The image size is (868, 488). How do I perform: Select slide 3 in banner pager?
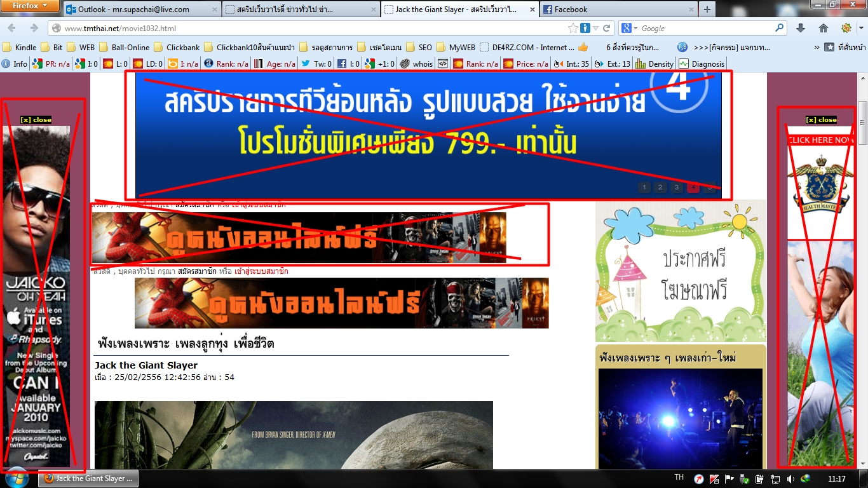tap(677, 187)
